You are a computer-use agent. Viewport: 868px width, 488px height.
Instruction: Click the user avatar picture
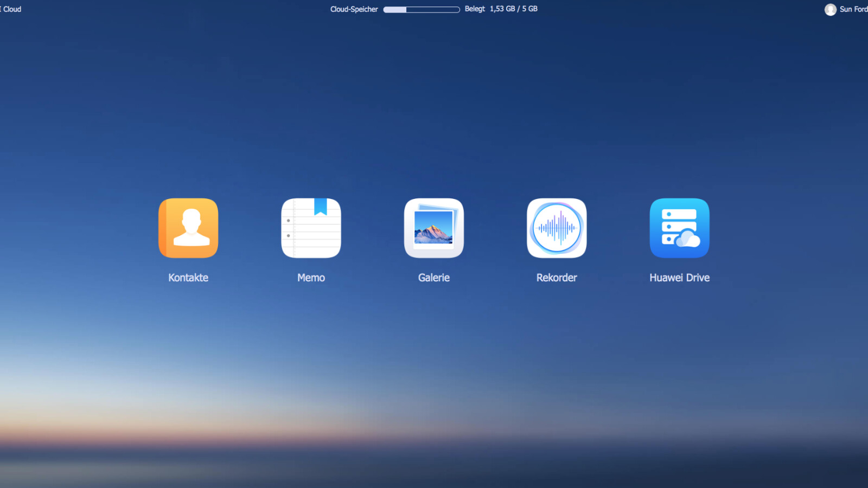point(830,9)
